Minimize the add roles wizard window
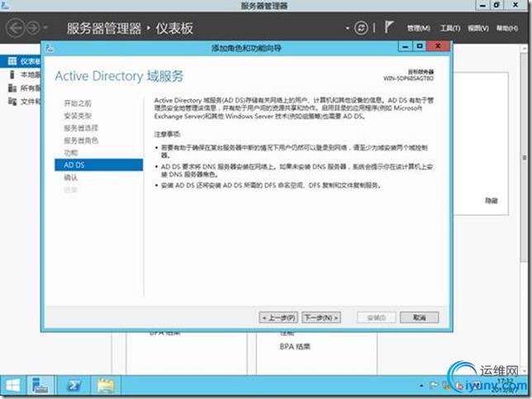Screen dimensions: 532x399 405,46
